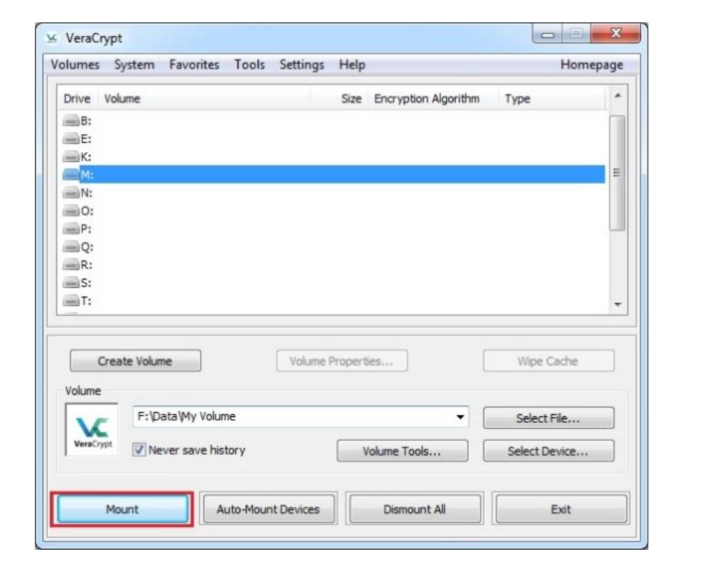Toggle the Never save history checkbox
The image size is (728, 584).
tap(139, 449)
